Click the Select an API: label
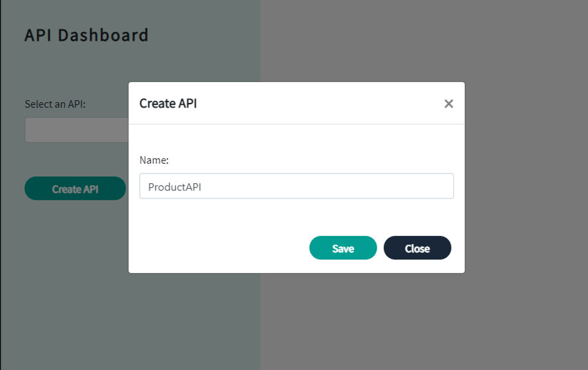This screenshot has width=588, height=370. click(55, 104)
